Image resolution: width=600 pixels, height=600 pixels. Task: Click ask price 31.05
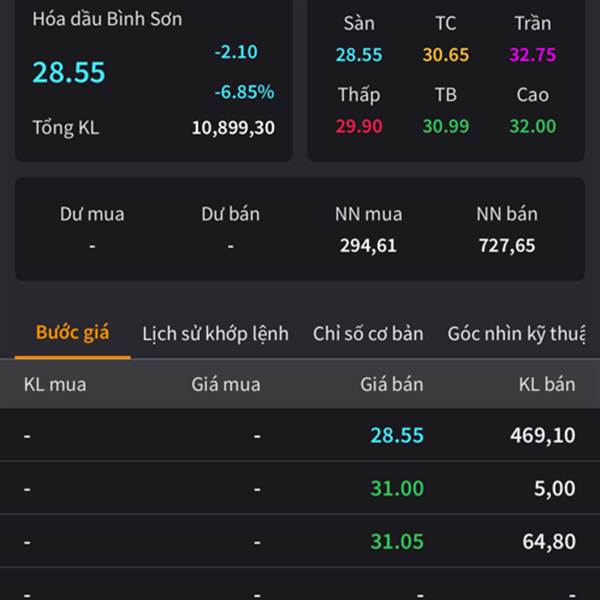(x=397, y=542)
